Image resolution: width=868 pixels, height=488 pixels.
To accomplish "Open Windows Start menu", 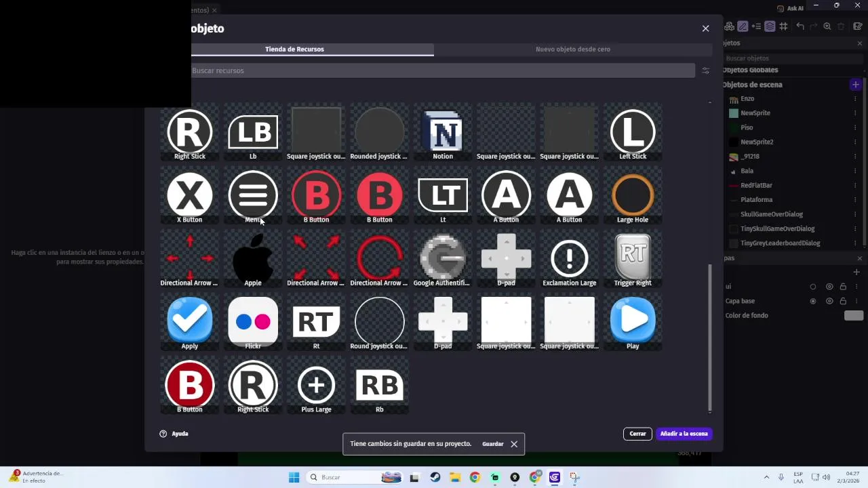I will point(294,477).
